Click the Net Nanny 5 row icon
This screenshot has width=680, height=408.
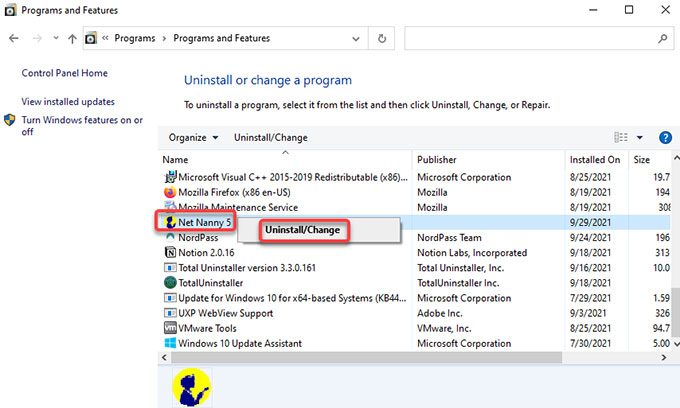pyautogui.click(x=170, y=222)
